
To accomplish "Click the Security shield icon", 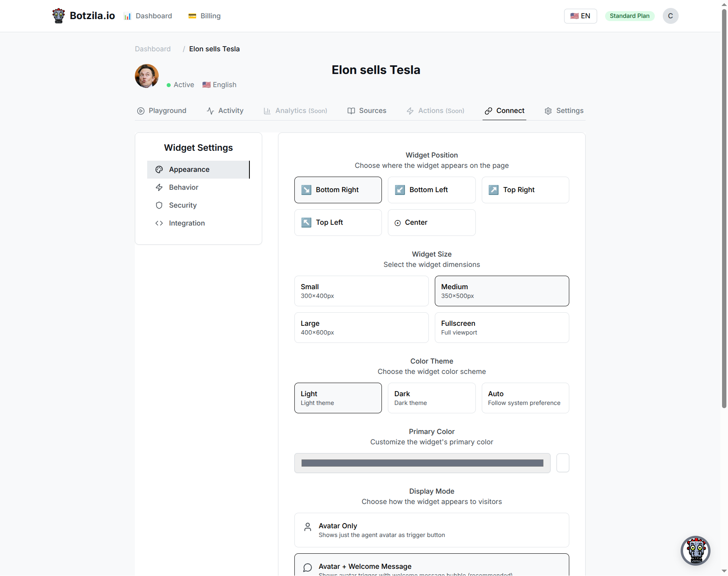I will click(x=159, y=205).
